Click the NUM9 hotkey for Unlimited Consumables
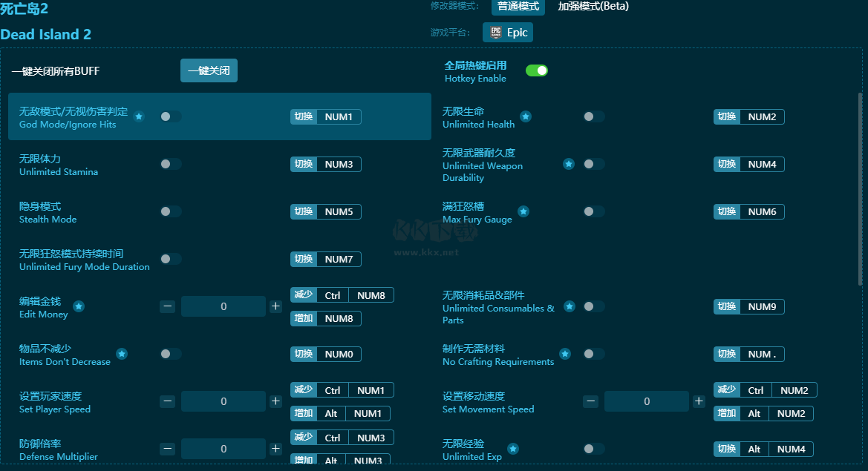This screenshot has width=868, height=471. click(748, 307)
